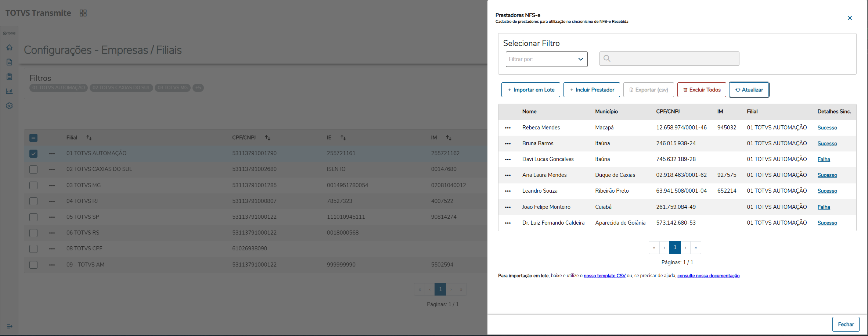Open the documents icon in the sidebar
This screenshot has height=336, width=868.
coord(10,62)
